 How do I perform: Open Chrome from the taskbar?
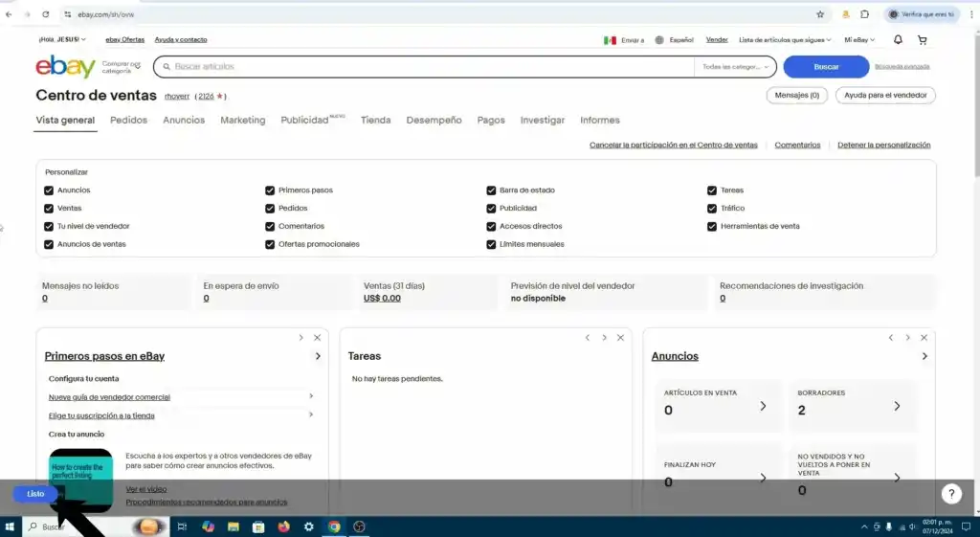click(x=334, y=527)
